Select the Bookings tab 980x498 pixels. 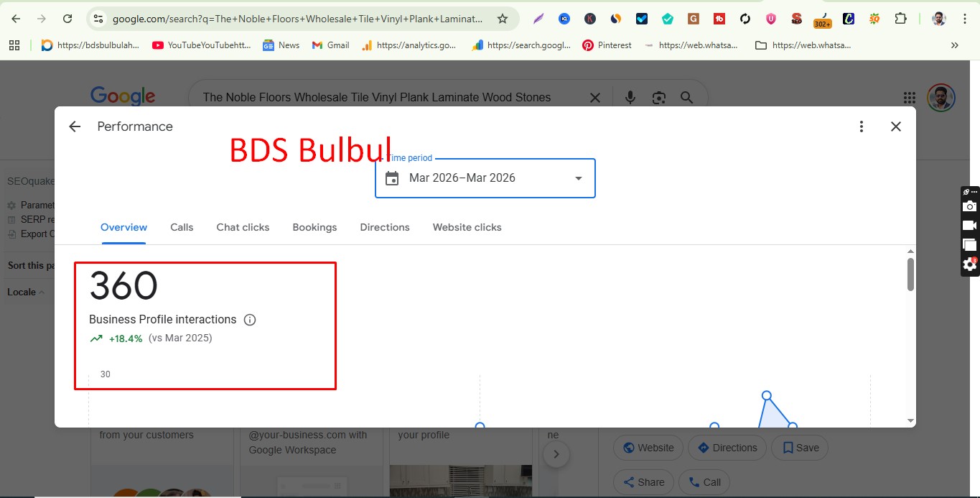point(314,227)
